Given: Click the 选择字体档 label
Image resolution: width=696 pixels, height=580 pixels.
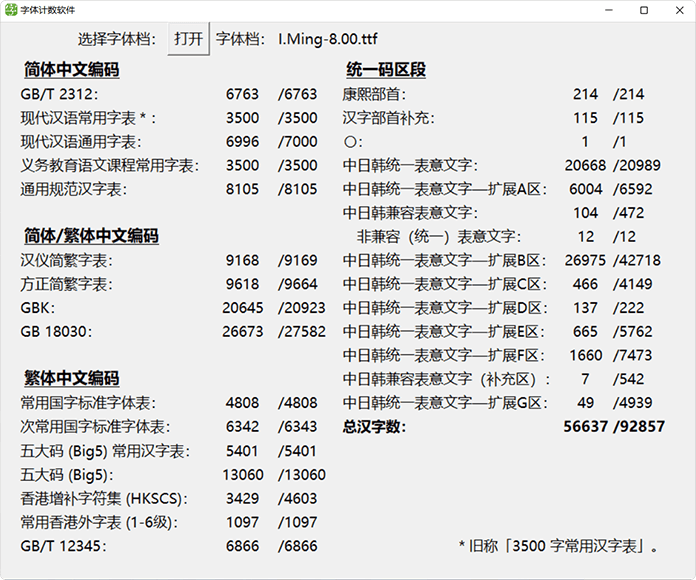Looking at the screenshot, I should pos(117,39).
